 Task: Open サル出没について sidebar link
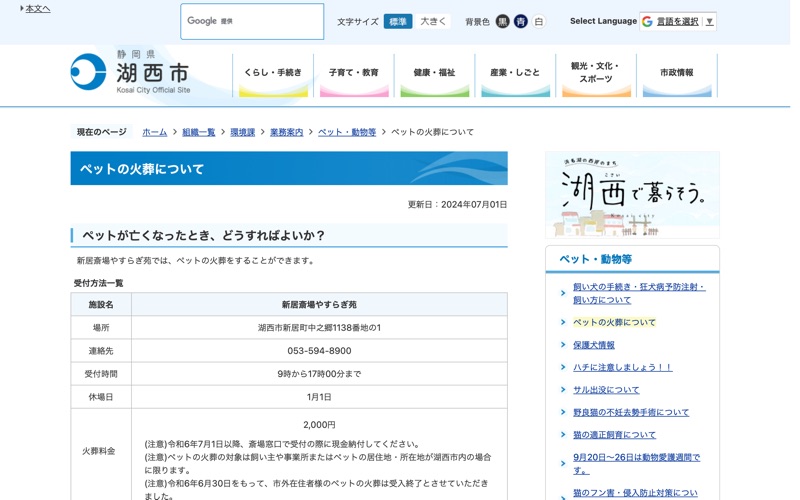(x=606, y=390)
